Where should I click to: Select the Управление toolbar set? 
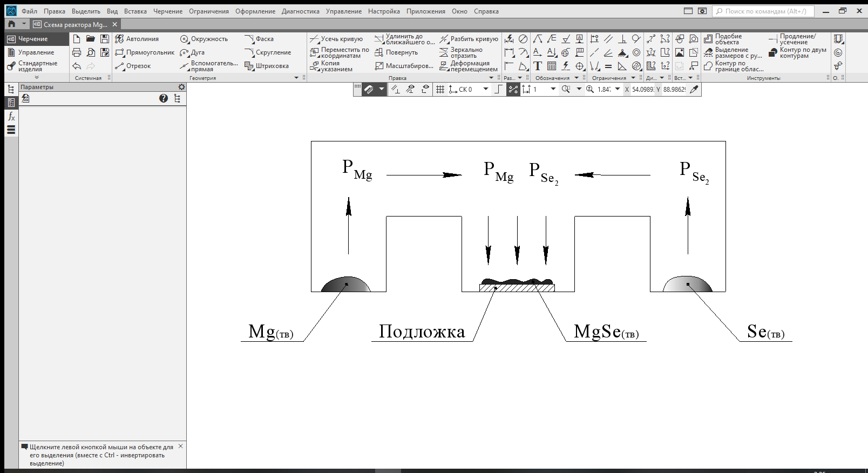[x=37, y=52]
